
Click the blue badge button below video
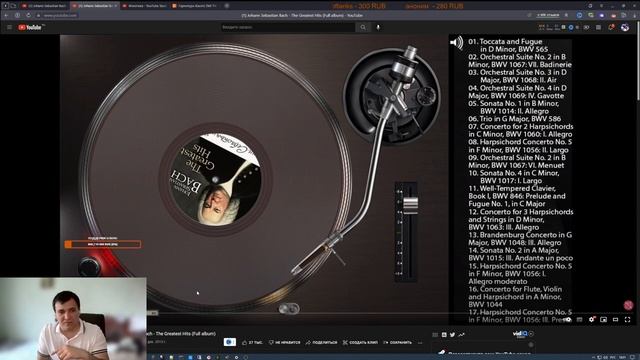pos(230,342)
